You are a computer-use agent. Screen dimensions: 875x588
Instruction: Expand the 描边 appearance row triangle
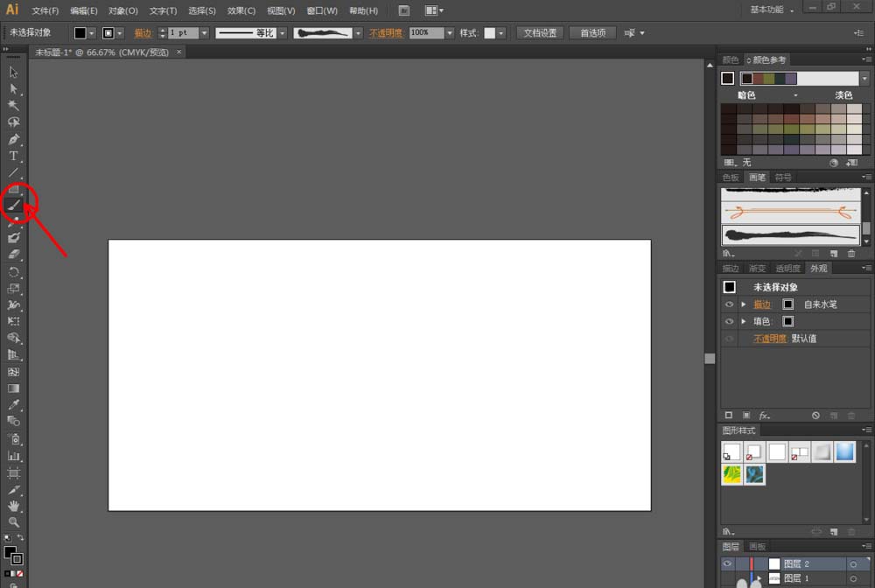click(743, 304)
